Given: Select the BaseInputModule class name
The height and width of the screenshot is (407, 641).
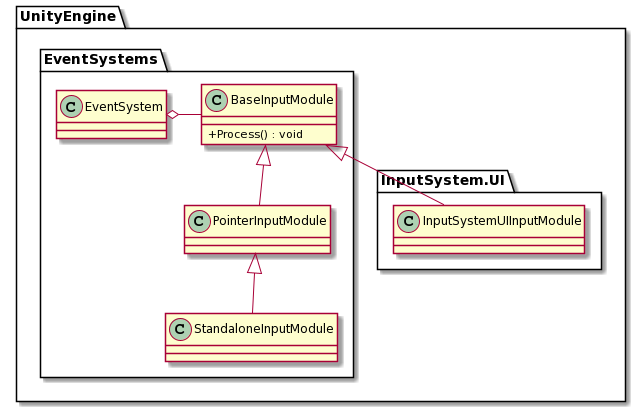Looking at the screenshot, I should [282, 100].
